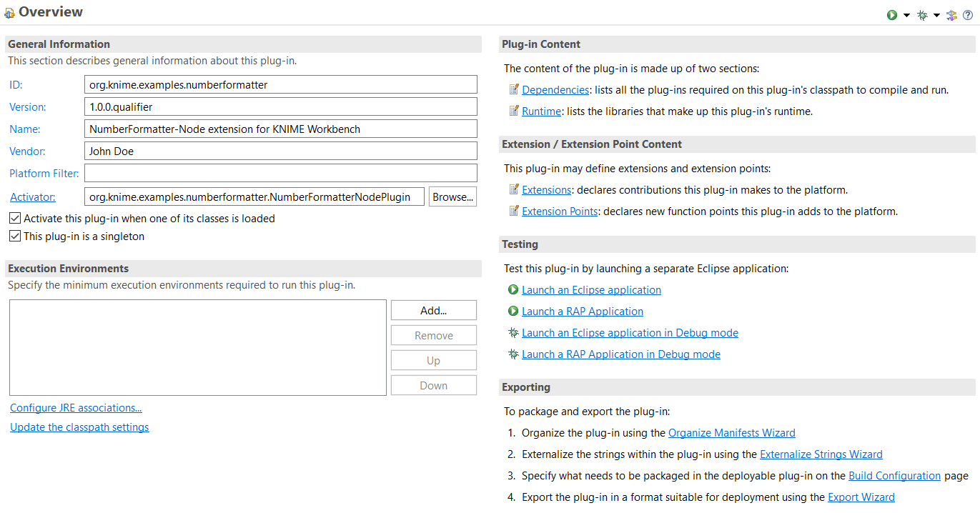This screenshot has width=980, height=513.
Task: Click the Testing section header
Action: click(x=738, y=244)
